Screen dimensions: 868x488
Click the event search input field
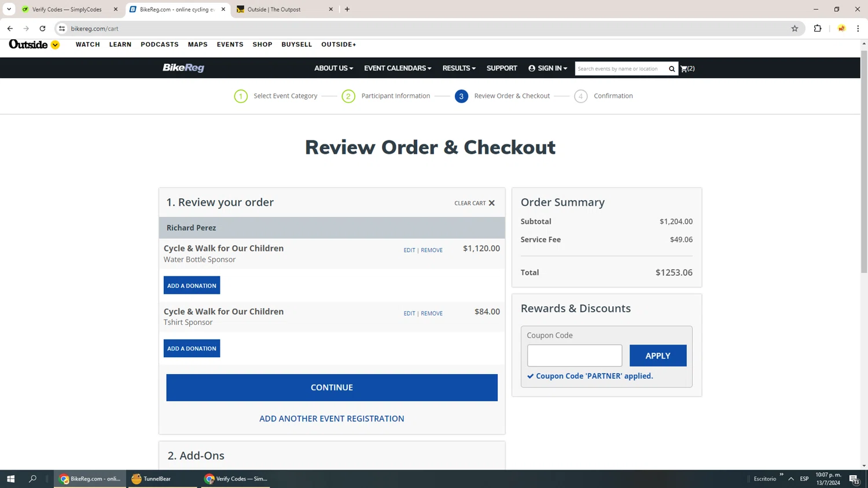pos(620,69)
